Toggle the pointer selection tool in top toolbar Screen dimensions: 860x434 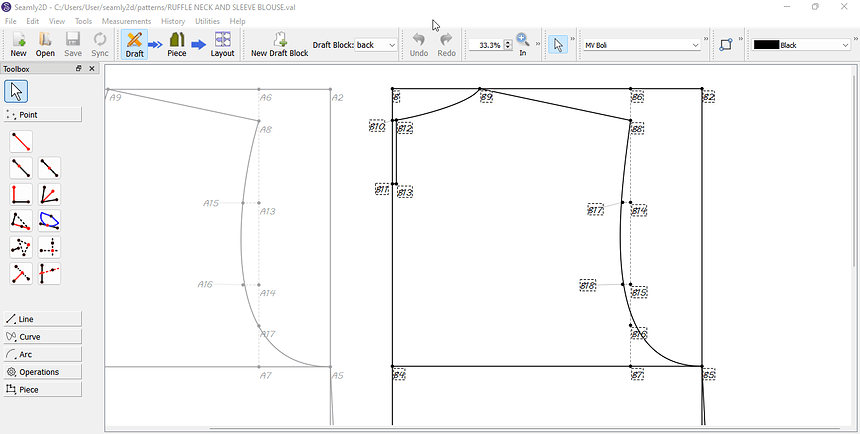[x=558, y=45]
